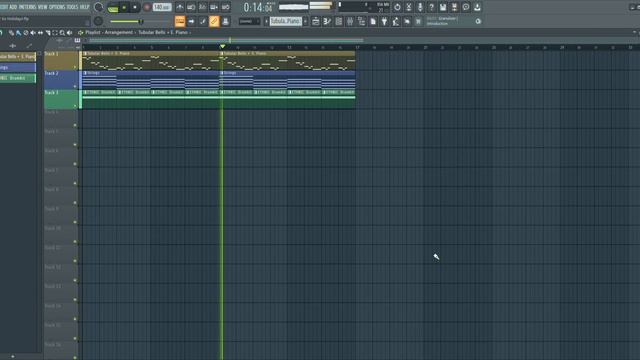
Task: Click the tempo field showing 140
Action: click(162, 7)
